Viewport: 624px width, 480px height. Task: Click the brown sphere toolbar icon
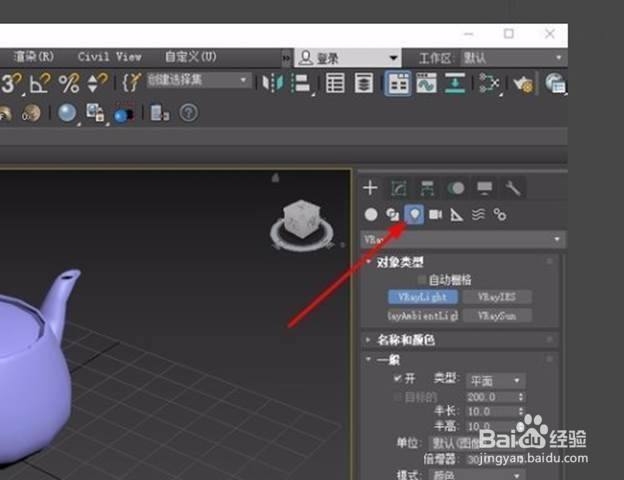(31, 113)
